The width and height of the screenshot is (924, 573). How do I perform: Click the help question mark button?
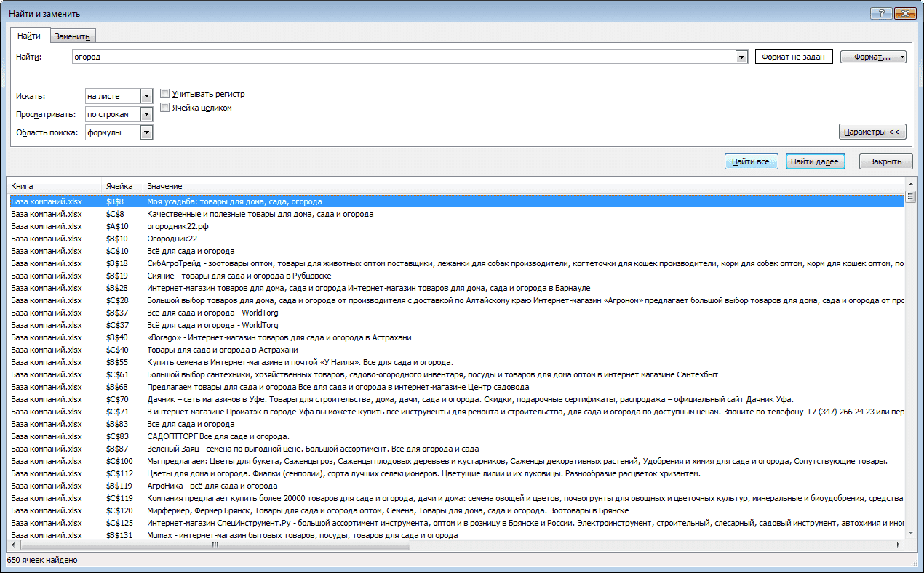881,13
